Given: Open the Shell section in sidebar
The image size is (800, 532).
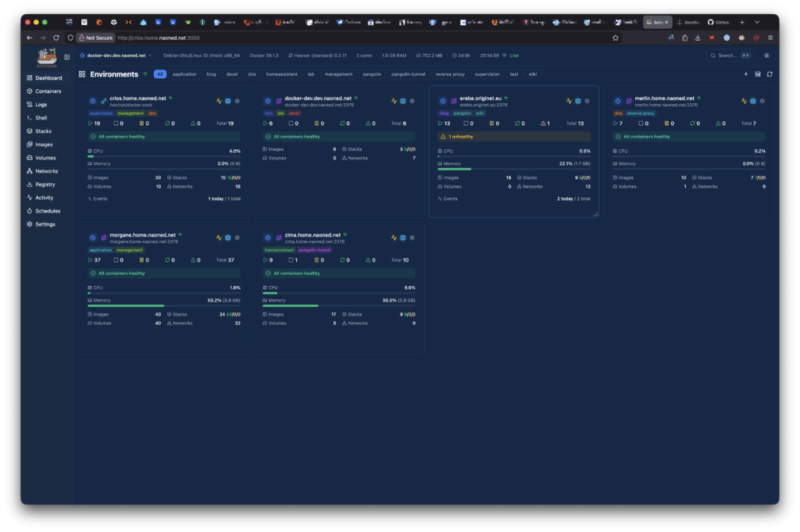Looking at the screenshot, I should click(41, 118).
